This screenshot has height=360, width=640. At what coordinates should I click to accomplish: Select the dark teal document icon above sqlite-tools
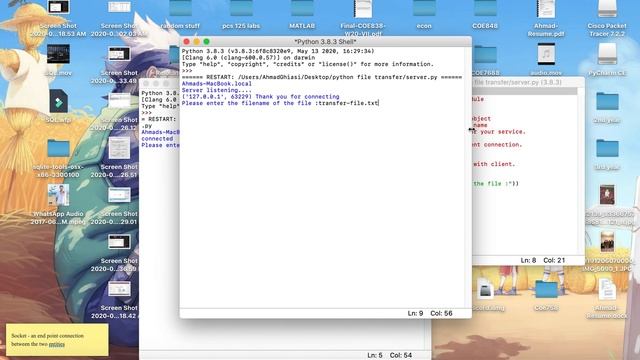[x=59, y=102]
